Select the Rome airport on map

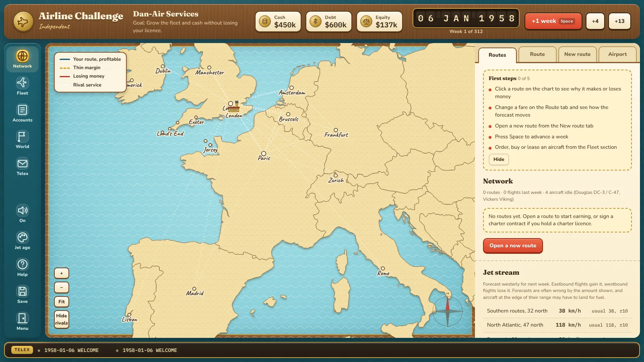point(383,268)
